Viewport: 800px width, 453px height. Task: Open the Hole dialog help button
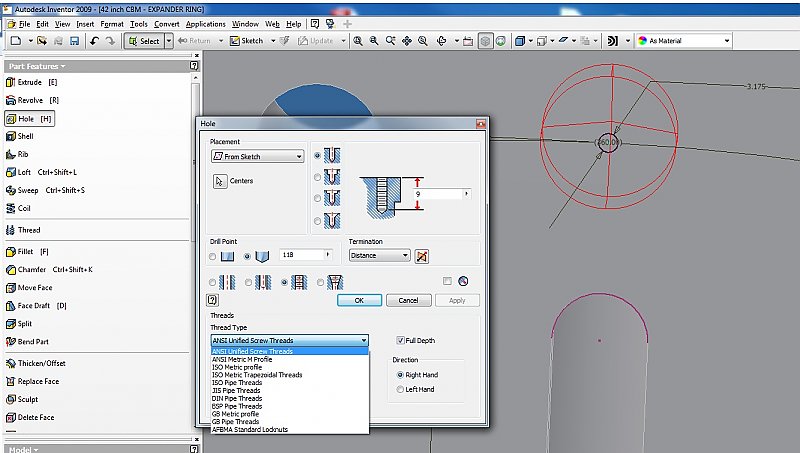(213, 300)
